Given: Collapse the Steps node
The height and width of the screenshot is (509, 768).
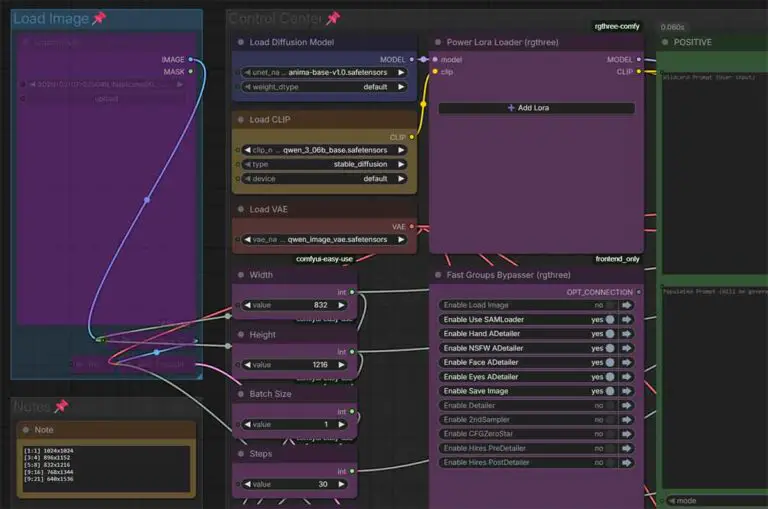Looking at the screenshot, I should pyautogui.click(x=241, y=454).
